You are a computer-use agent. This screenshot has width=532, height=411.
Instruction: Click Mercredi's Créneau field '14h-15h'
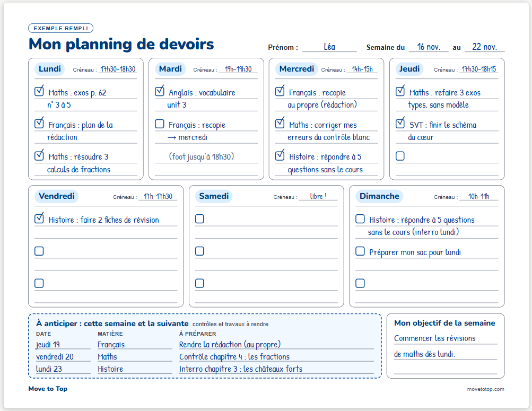click(x=362, y=69)
